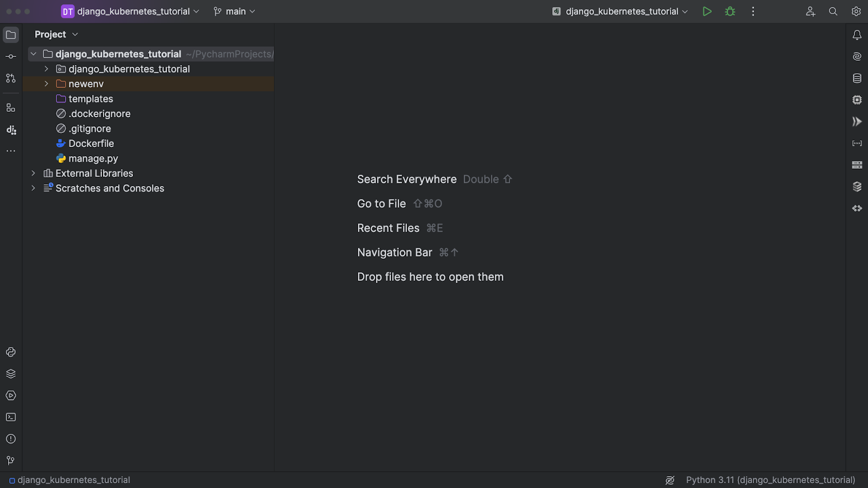Run the django_kubernetes_tutorial configuration
The height and width of the screenshot is (488, 868).
pyautogui.click(x=706, y=11)
